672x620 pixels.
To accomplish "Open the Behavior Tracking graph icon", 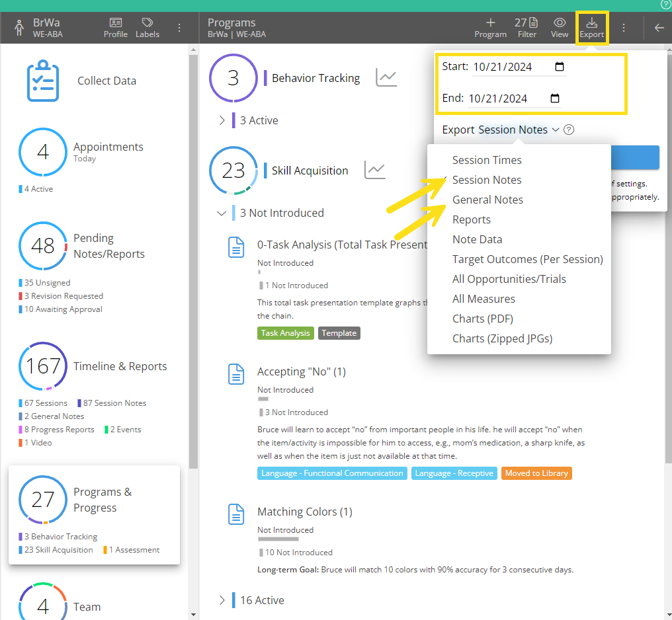I will [x=386, y=76].
